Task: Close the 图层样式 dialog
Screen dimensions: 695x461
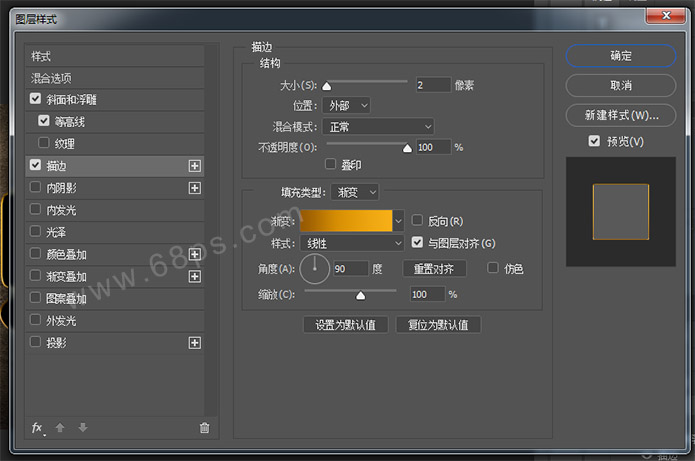Action: [665, 16]
